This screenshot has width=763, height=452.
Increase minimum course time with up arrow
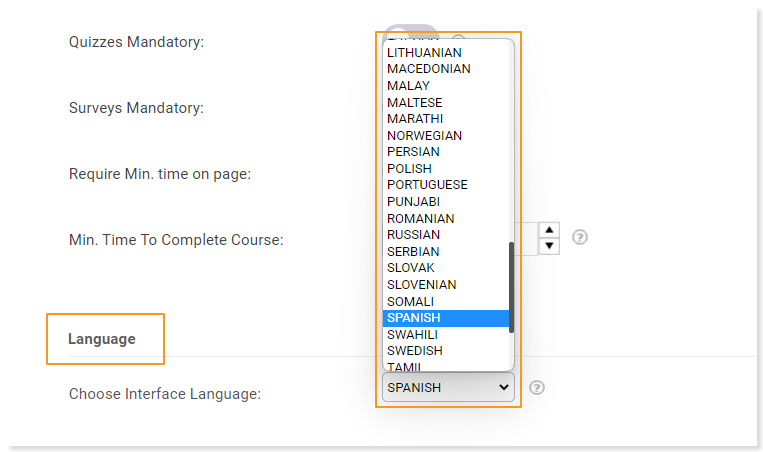click(x=549, y=230)
